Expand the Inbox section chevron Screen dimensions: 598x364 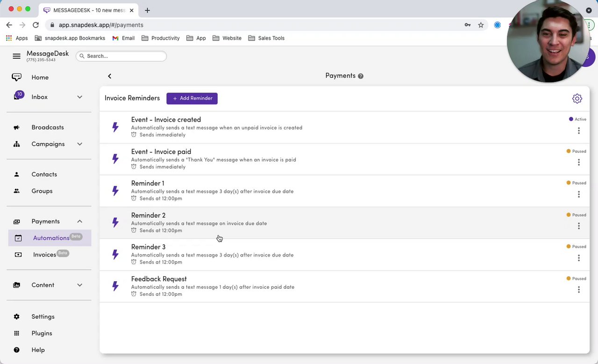[79, 97]
